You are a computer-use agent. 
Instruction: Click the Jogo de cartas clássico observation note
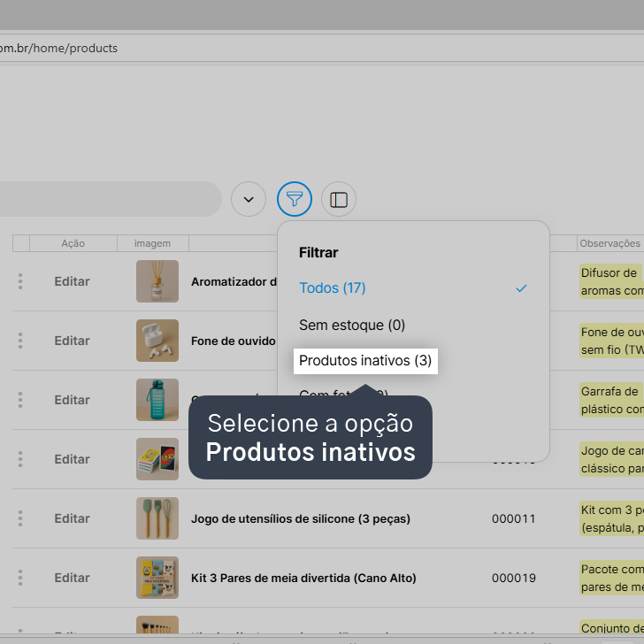click(611, 459)
